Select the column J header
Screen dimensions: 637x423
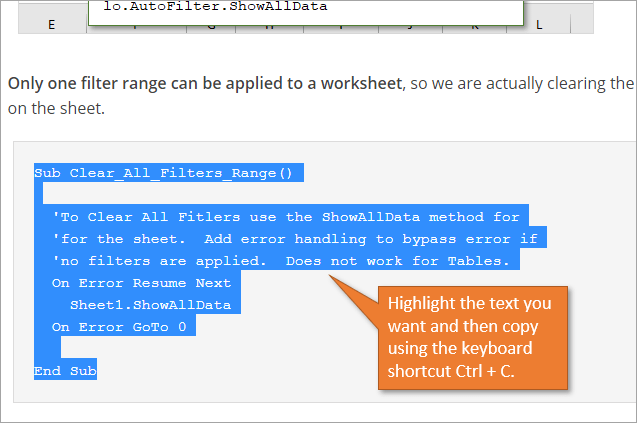tap(411, 26)
